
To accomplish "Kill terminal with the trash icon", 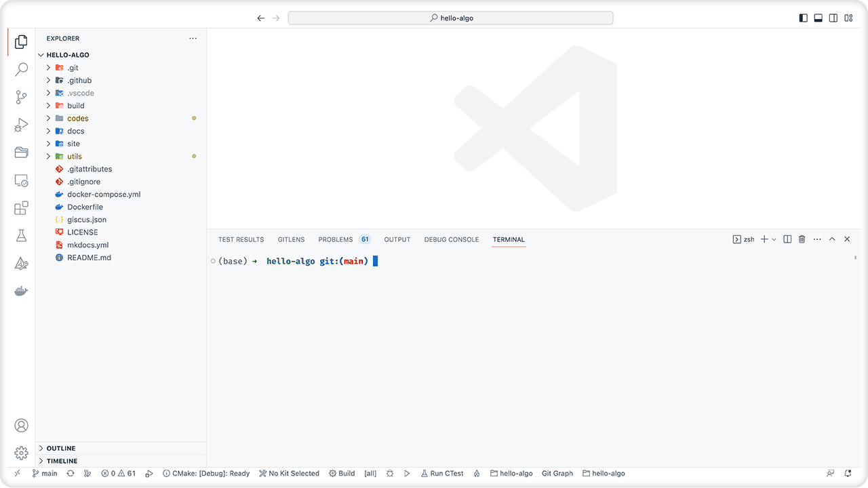I will click(x=802, y=239).
